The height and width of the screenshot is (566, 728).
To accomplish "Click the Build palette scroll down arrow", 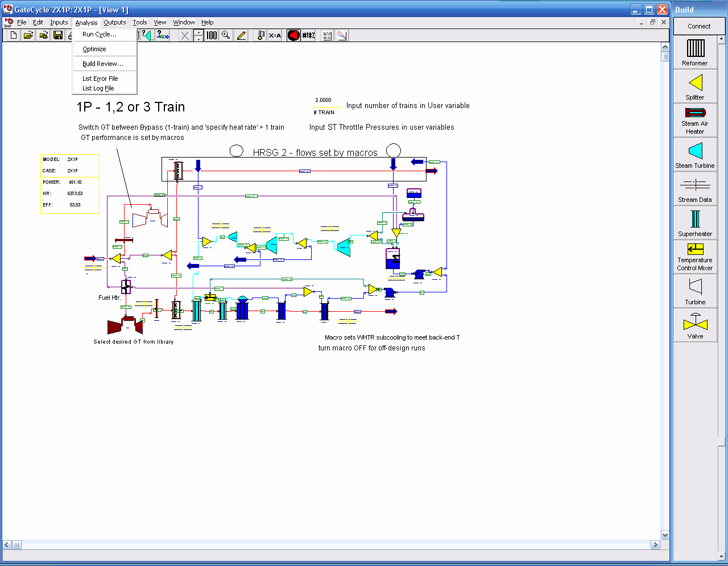I will 721,556.
